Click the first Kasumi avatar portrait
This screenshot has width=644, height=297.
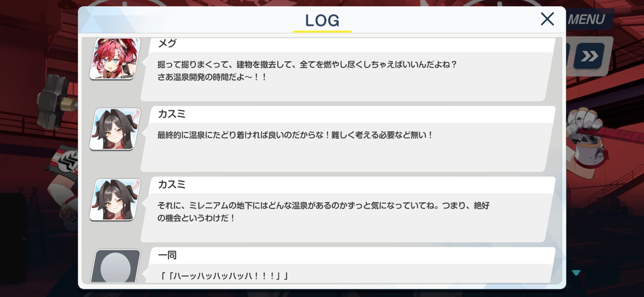115,129
